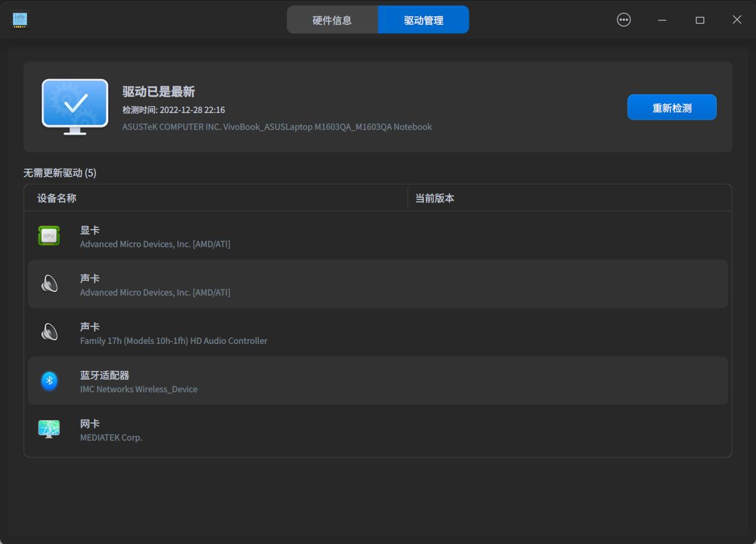Click the device name MEDIATEK Corp.
756x544 pixels.
(111, 437)
